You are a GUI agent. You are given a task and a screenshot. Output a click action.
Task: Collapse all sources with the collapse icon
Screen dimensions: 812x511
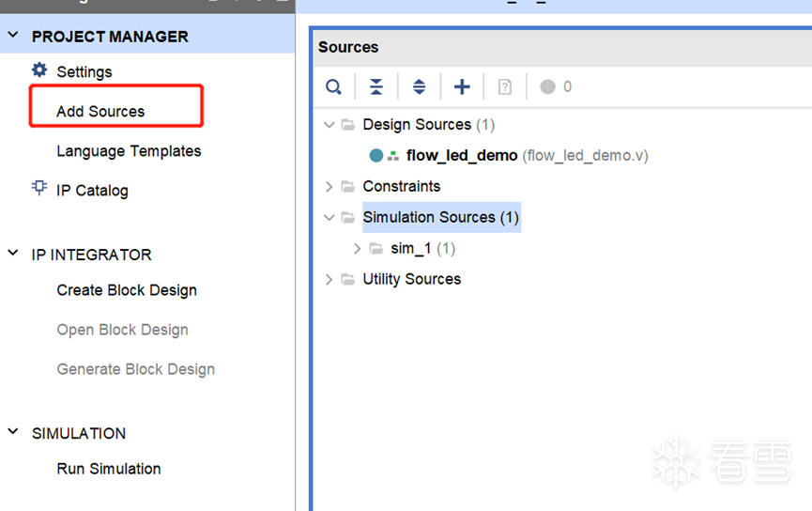coord(376,86)
